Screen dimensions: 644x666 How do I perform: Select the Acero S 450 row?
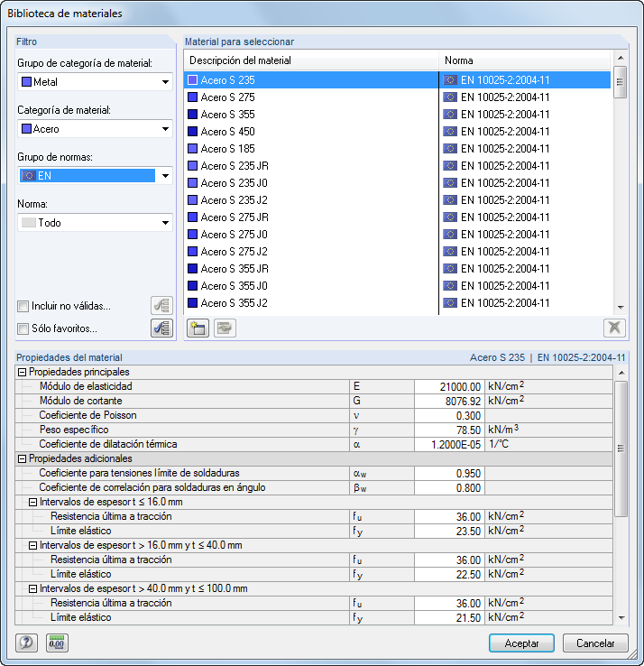click(x=398, y=131)
